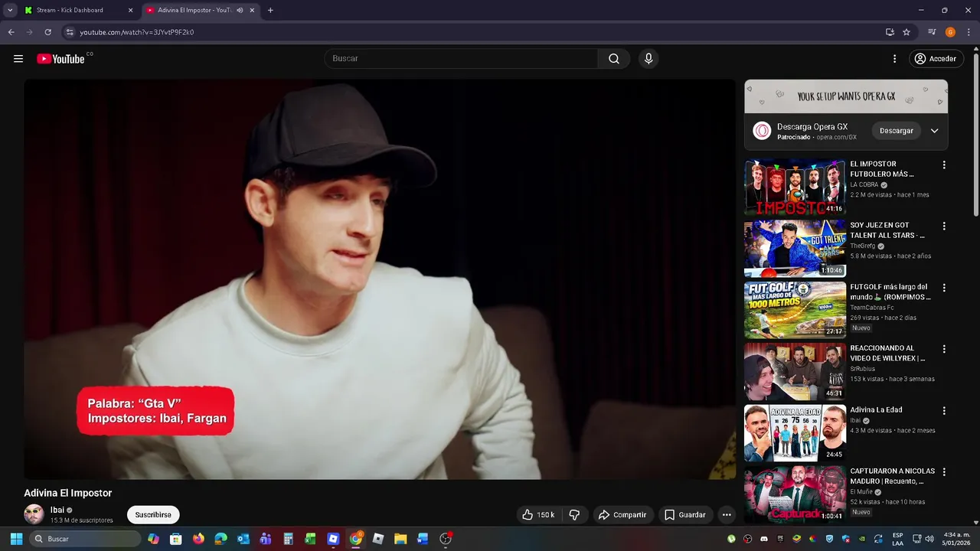This screenshot has height=551, width=980.
Task: Open more actions below the video
Action: point(727,515)
